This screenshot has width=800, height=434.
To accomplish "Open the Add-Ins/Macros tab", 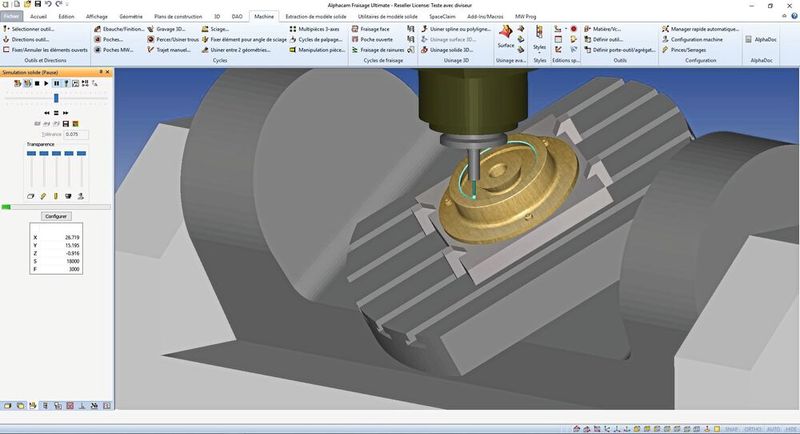I will pyautogui.click(x=485, y=16).
